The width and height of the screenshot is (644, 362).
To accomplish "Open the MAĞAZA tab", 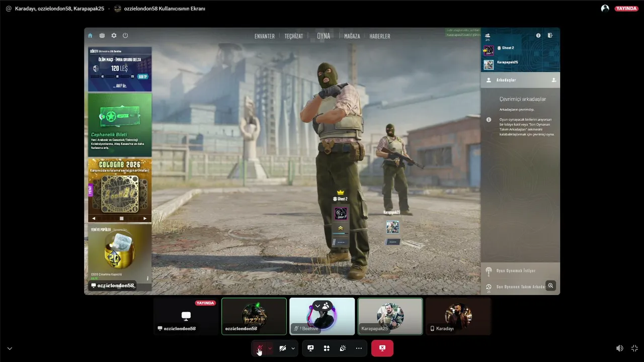I will point(352,36).
